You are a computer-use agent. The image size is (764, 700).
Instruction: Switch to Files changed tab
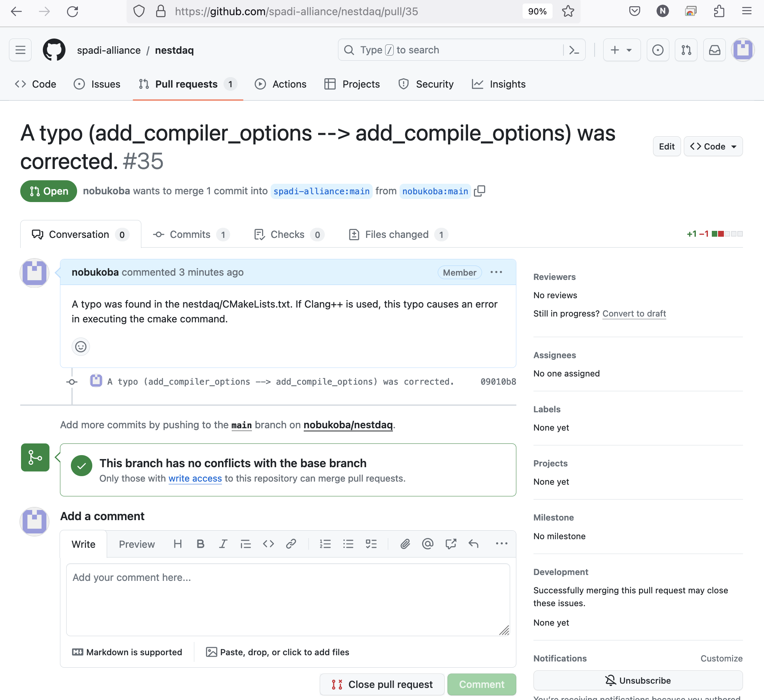pos(397,234)
